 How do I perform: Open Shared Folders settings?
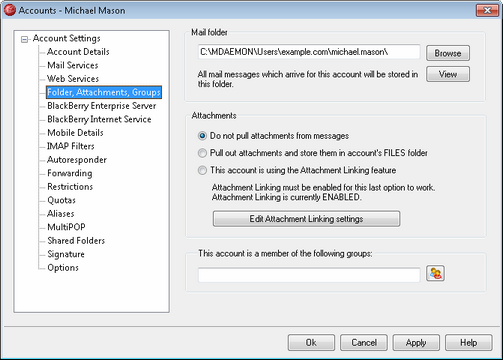(76, 240)
